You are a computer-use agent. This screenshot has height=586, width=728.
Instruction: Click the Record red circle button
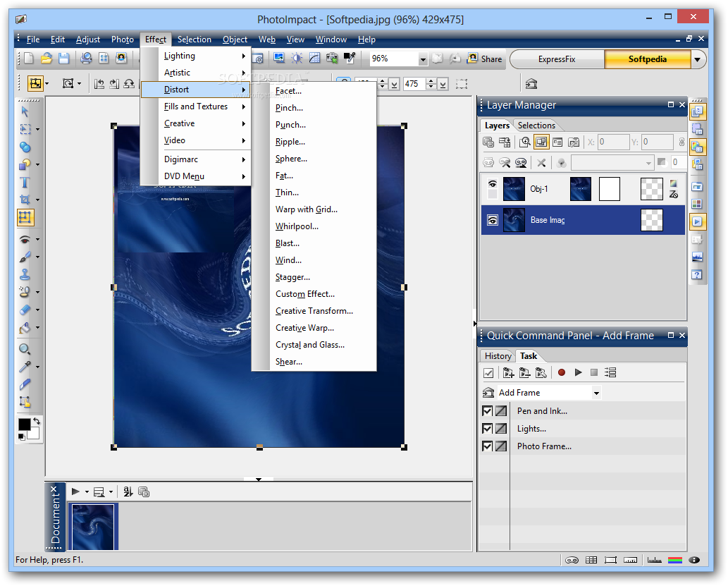(x=561, y=372)
